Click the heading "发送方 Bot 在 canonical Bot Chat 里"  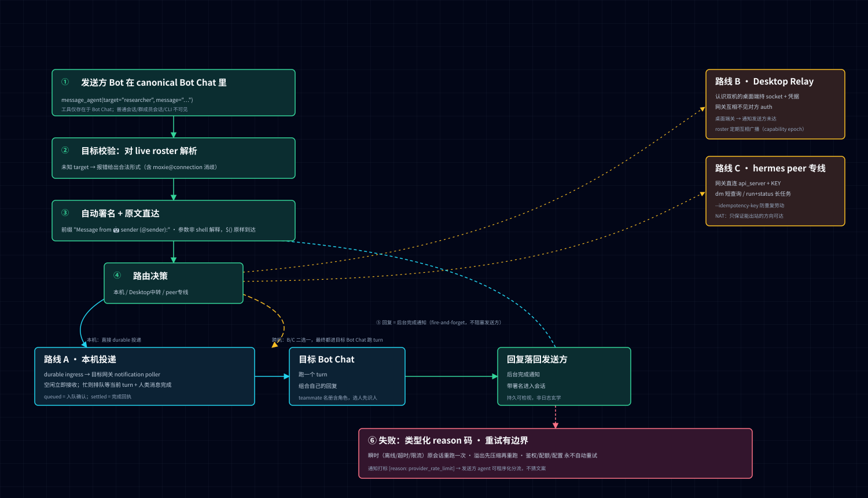[153, 83]
